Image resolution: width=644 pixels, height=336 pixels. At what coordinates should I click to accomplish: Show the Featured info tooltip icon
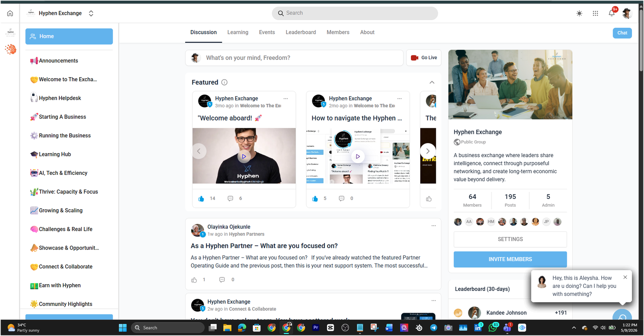pos(225,82)
